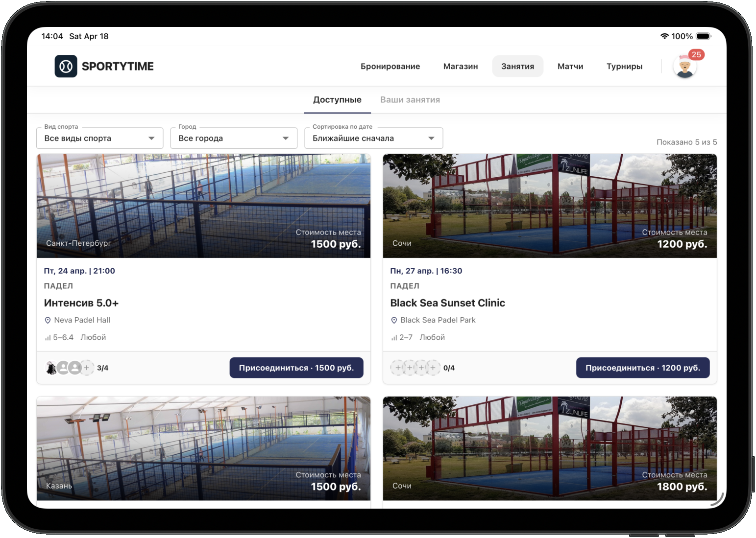Viewport: 756px width, 538px height.
Task: Open the Интенсив 5.0+ class title
Action: point(81,303)
